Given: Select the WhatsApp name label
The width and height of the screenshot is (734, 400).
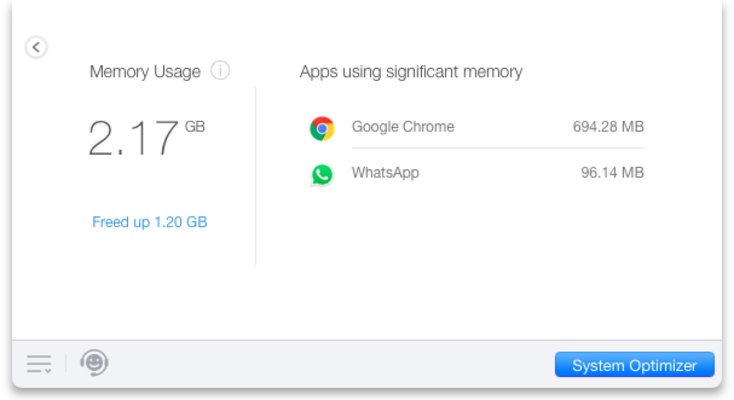Looking at the screenshot, I should pos(385,173).
